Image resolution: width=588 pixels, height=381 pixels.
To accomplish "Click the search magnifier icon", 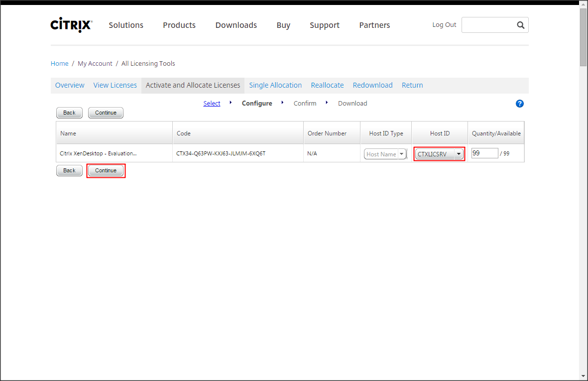I will coord(520,25).
